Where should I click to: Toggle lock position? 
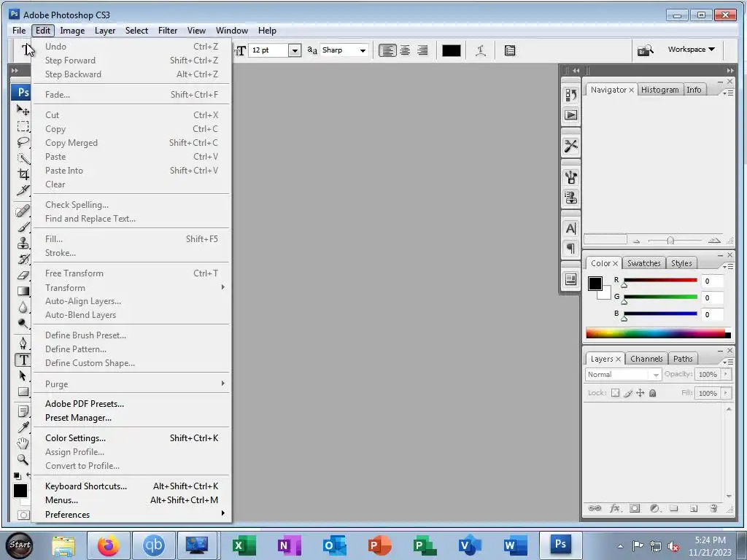[640, 393]
